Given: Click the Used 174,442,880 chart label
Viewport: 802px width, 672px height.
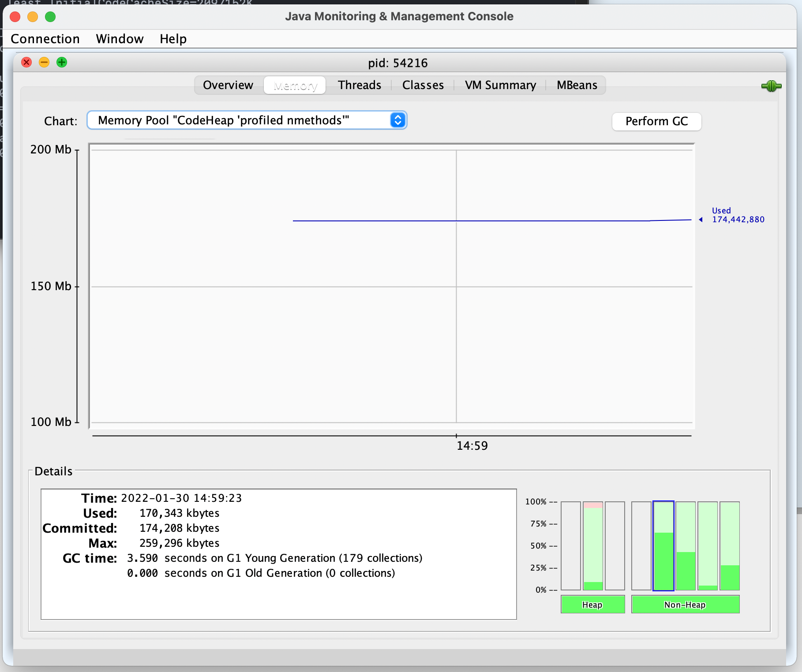Looking at the screenshot, I should [x=738, y=215].
